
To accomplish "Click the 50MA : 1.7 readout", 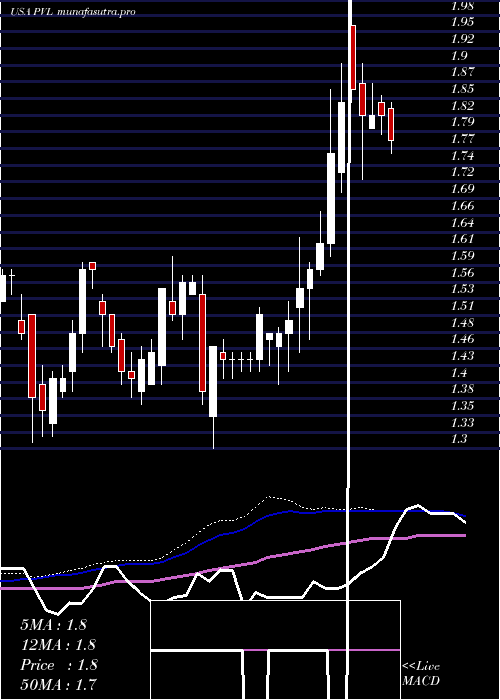I will [x=58, y=685].
